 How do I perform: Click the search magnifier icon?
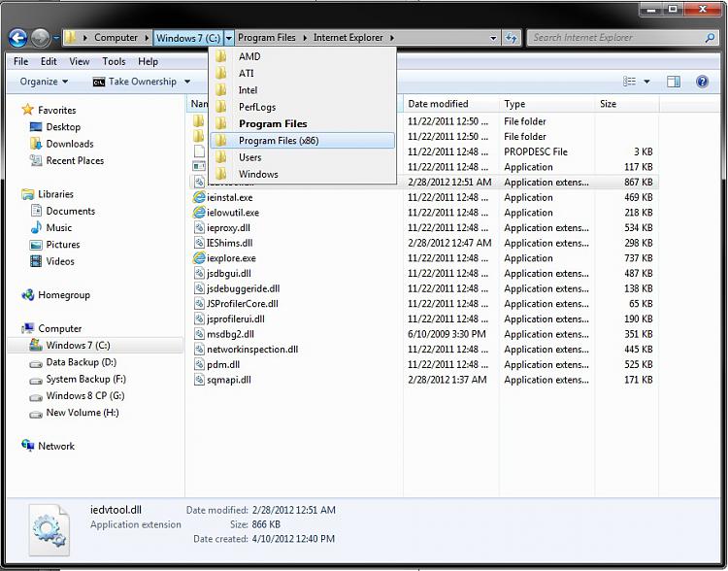pyautogui.click(x=710, y=38)
